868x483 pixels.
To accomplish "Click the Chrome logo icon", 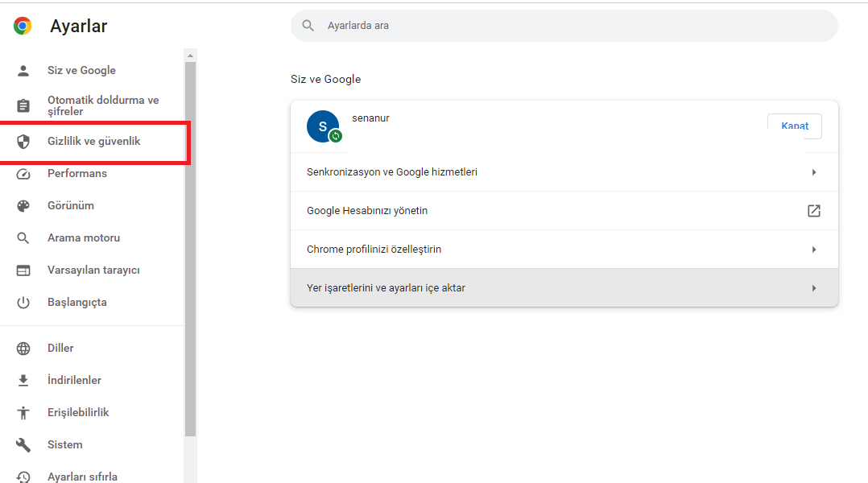I will 23,26.
